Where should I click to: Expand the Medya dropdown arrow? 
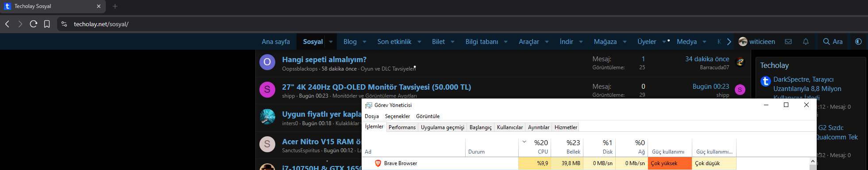click(x=704, y=42)
